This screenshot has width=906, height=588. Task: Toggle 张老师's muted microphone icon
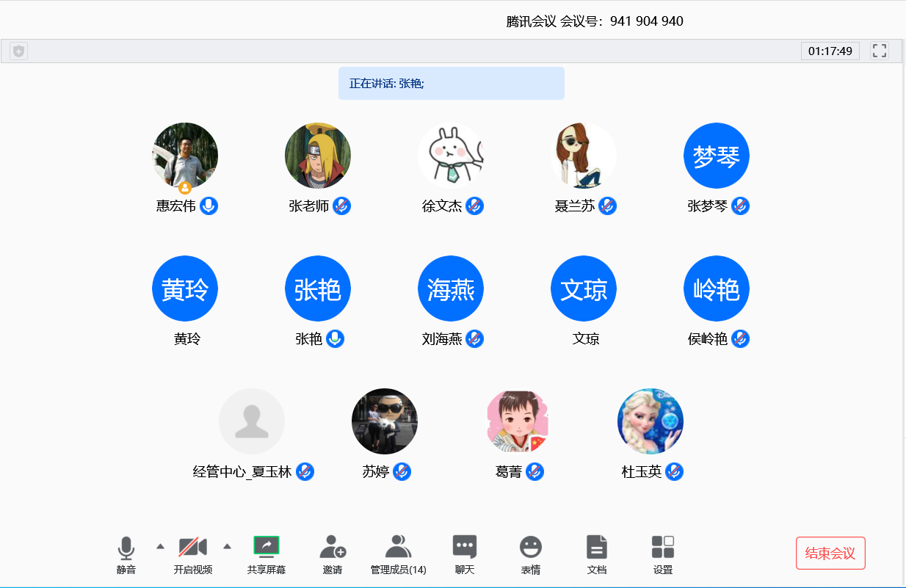click(x=341, y=206)
